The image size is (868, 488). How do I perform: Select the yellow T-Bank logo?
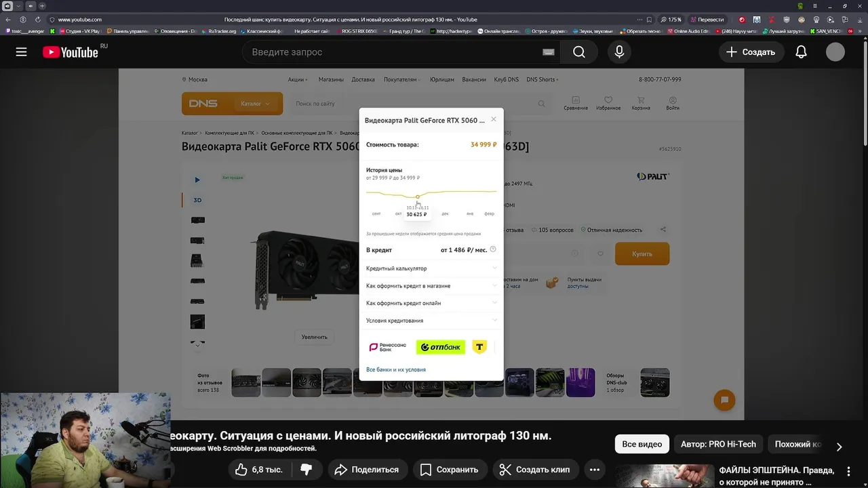[x=479, y=347]
